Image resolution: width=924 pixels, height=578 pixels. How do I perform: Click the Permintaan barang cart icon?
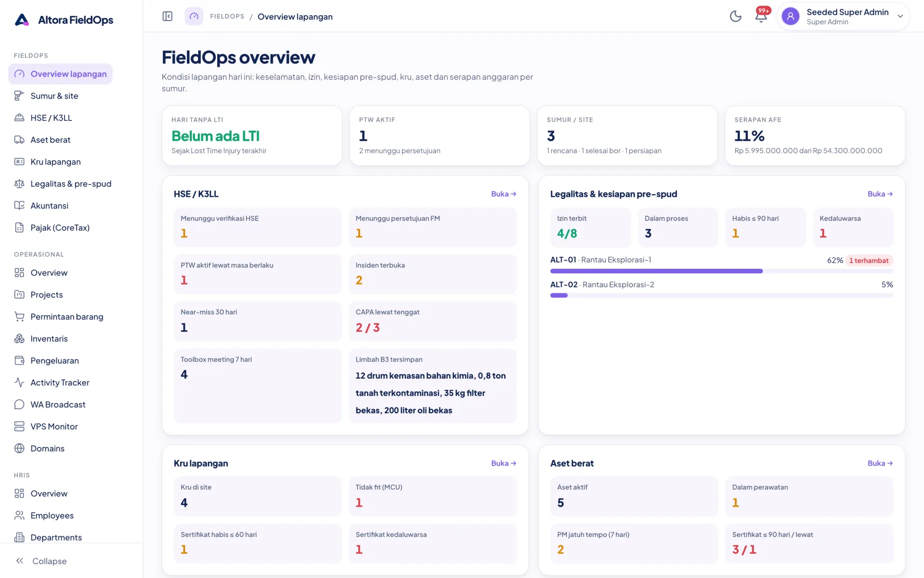coord(20,316)
